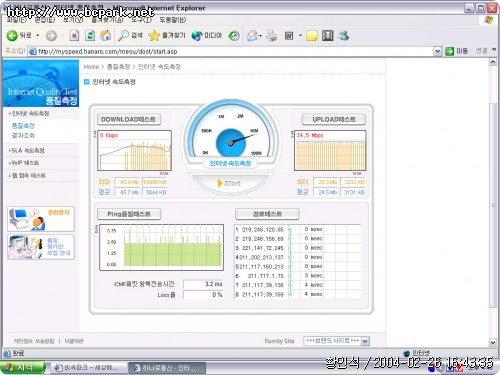Click the Windows Start button
This screenshot has height=375, width=500.
pos(22,367)
